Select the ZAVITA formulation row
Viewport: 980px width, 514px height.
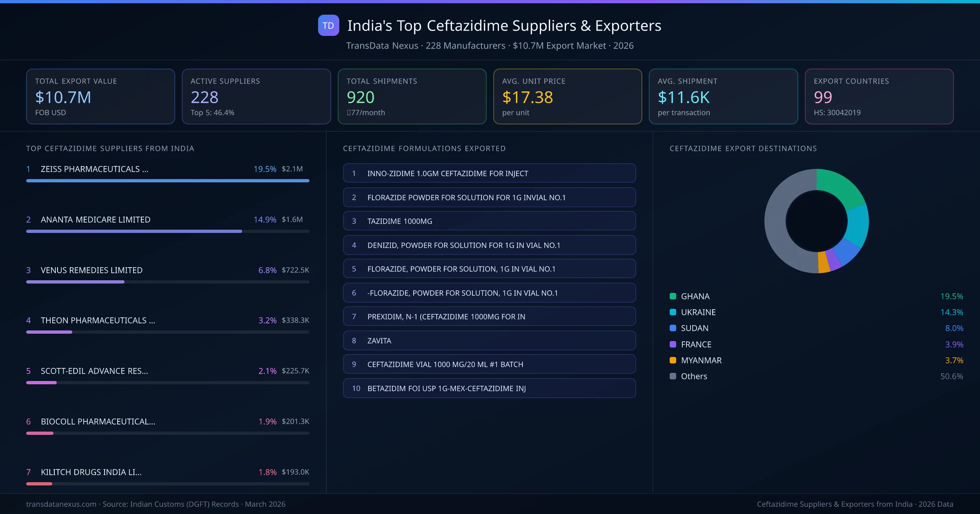click(489, 340)
